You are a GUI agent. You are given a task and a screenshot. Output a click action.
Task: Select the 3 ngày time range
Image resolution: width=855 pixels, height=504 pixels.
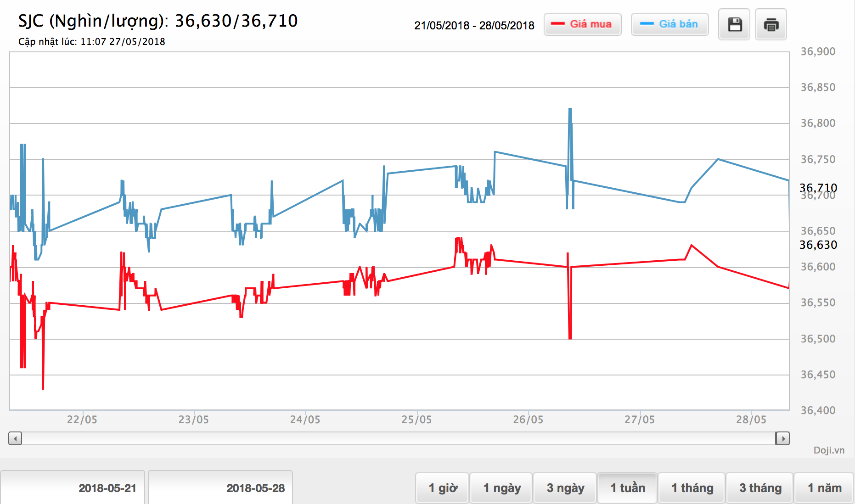click(565, 488)
